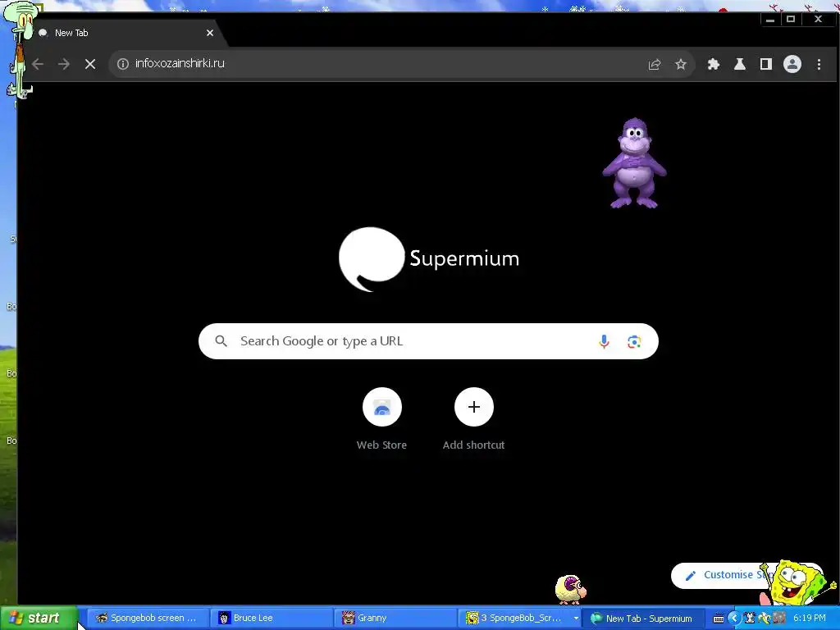This screenshot has height=630, width=840.
Task: Toggle the side panel icon
Action: [x=765, y=64]
